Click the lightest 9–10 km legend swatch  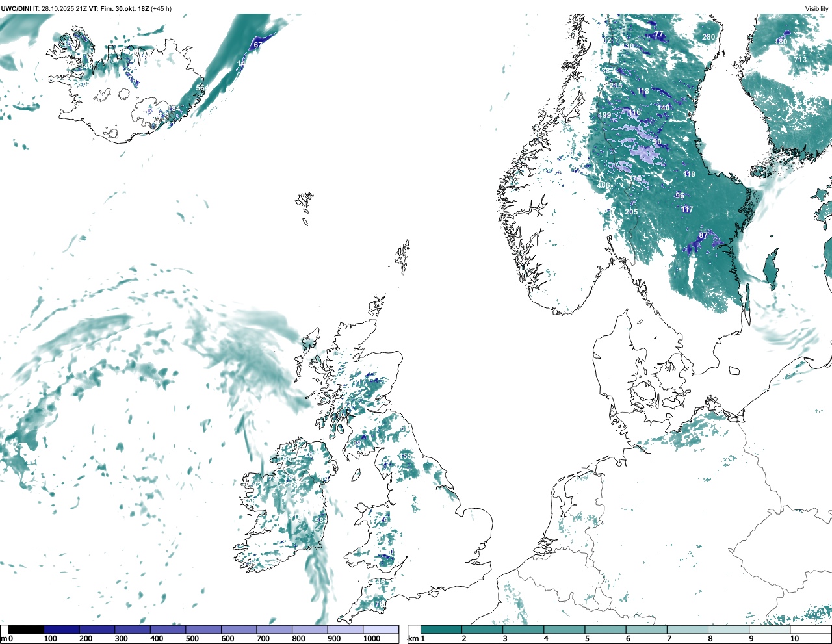point(770,629)
